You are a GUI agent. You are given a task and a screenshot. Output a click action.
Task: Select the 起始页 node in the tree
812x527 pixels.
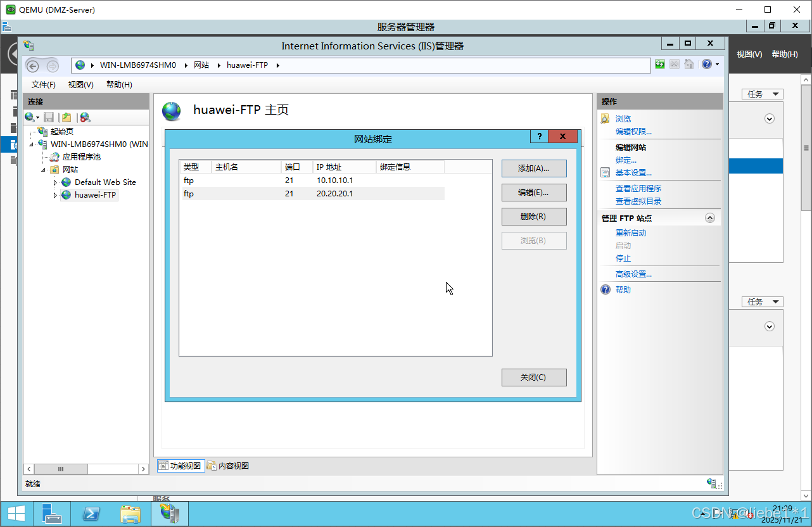coord(62,132)
